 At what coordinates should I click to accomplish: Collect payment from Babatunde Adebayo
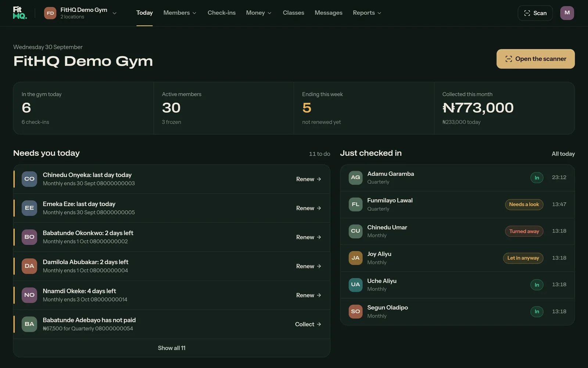(308, 324)
